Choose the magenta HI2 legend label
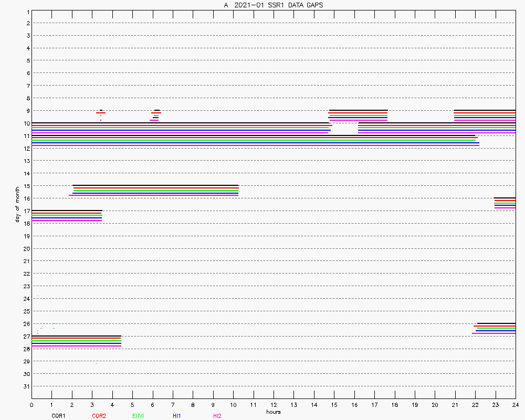 (217, 416)
